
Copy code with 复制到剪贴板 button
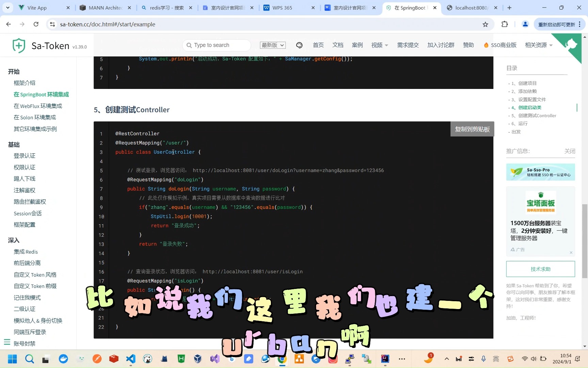point(472,129)
